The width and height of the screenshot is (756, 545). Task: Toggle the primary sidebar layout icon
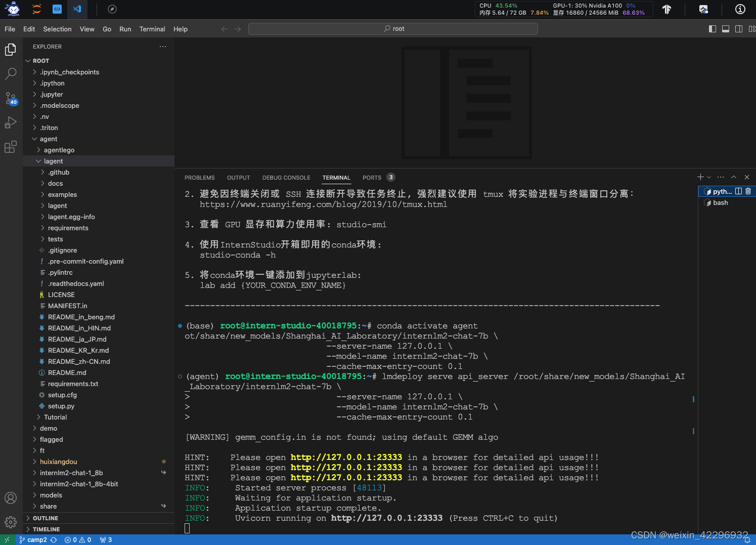[x=713, y=29]
